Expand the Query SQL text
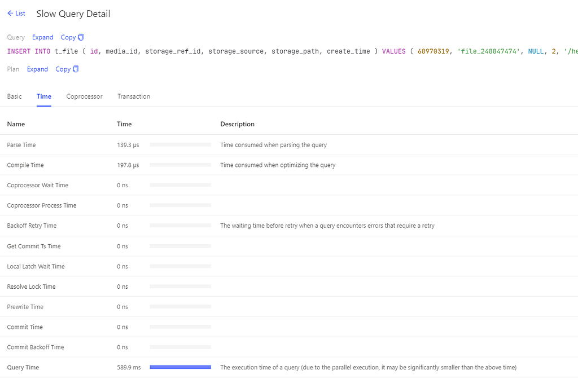578x392 pixels. coord(42,37)
